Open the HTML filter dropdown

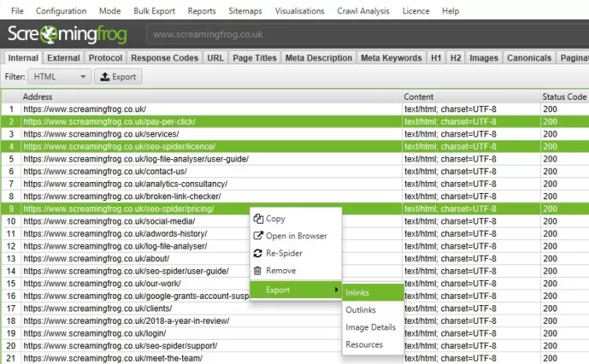(x=60, y=77)
